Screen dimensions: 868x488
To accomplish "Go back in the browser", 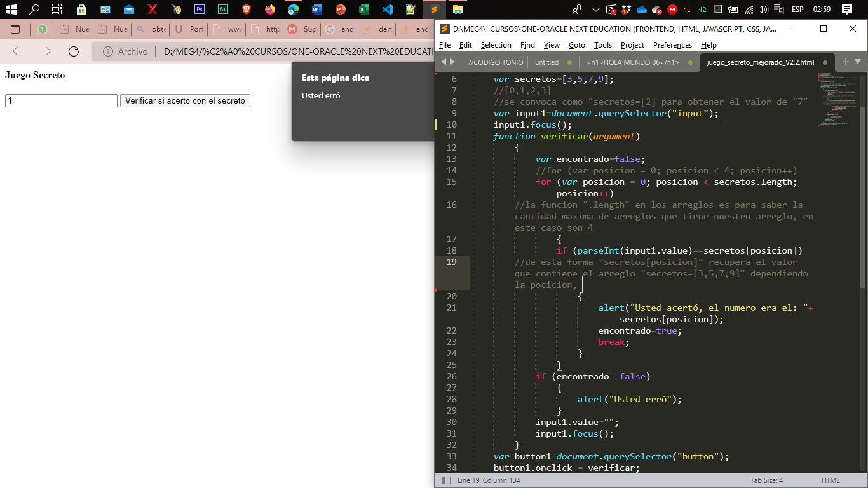I will point(18,51).
